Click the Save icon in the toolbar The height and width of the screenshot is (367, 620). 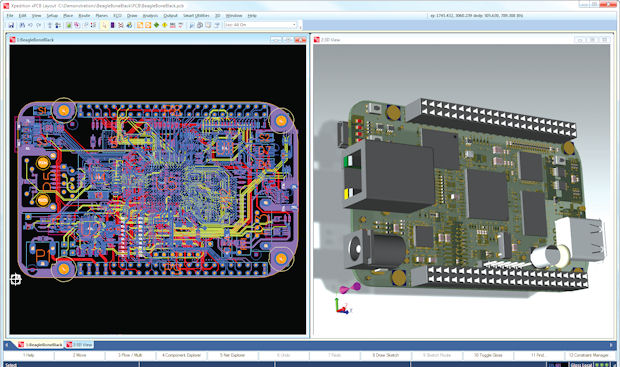pyautogui.click(x=11, y=25)
